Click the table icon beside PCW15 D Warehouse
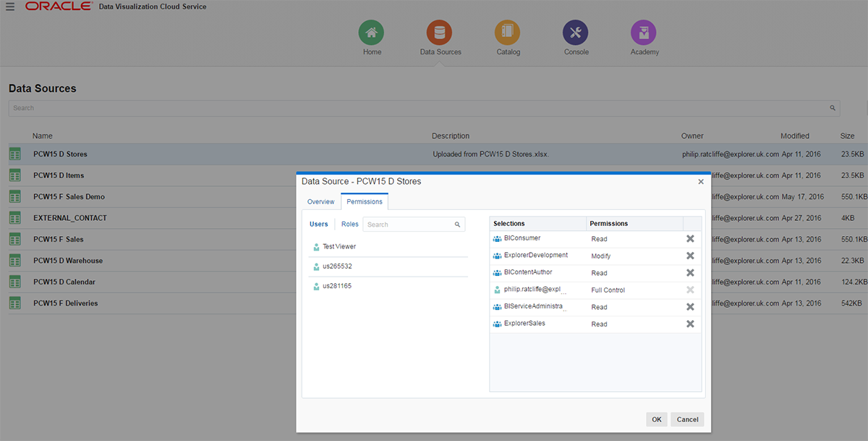The image size is (868, 441). [x=15, y=261]
